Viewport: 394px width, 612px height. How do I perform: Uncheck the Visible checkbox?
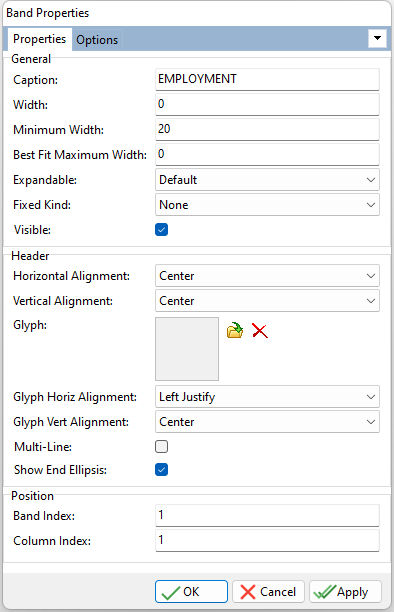coord(162,230)
